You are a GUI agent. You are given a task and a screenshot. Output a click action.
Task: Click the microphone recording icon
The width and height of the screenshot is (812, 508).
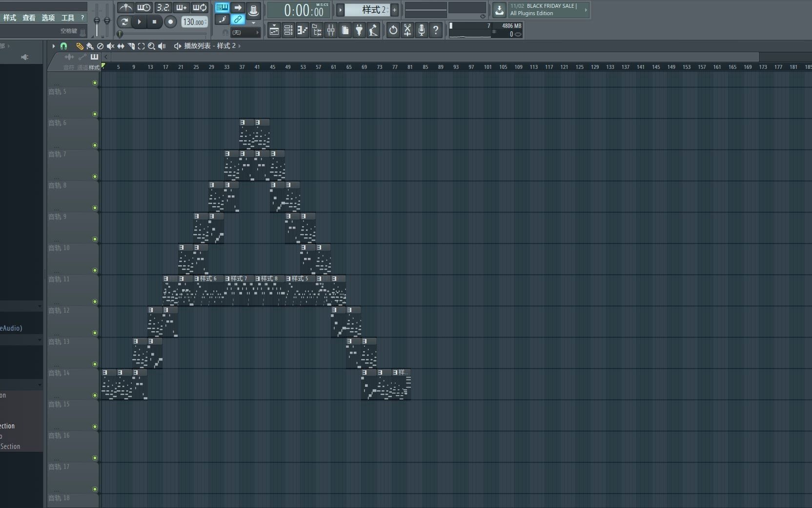click(x=422, y=30)
